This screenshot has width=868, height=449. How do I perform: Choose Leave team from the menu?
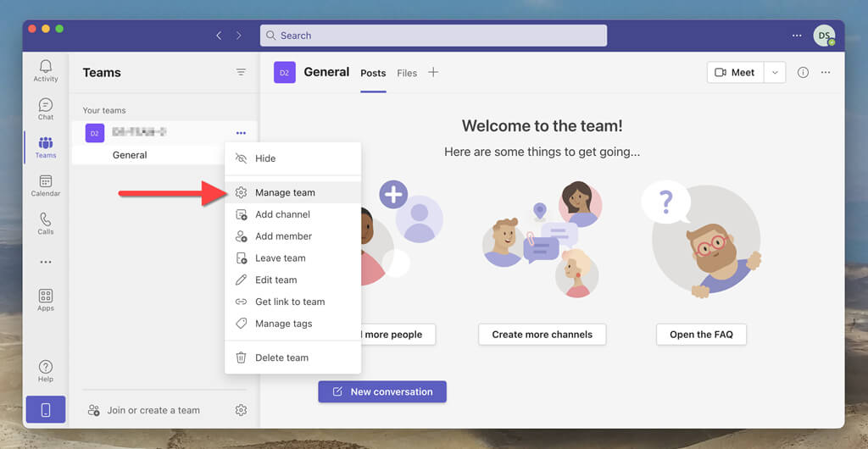click(292, 258)
